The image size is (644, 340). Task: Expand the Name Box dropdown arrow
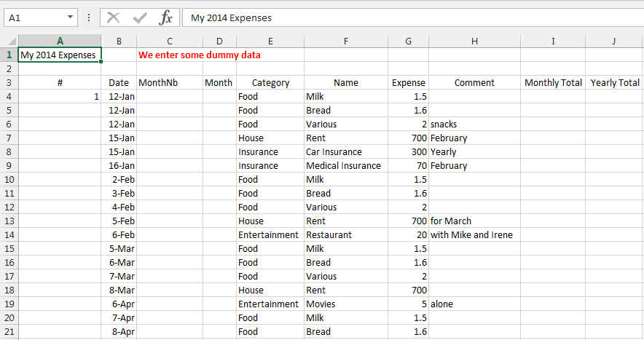click(70, 17)
